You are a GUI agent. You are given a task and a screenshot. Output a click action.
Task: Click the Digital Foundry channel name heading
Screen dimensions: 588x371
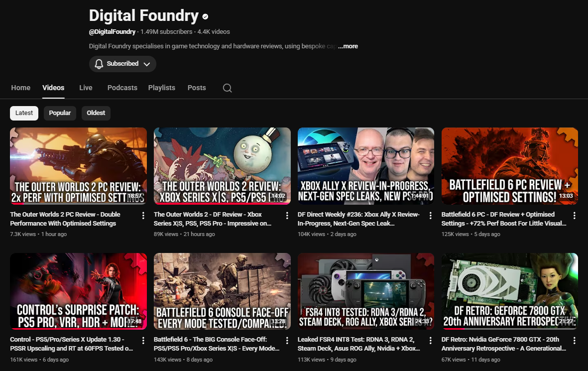tap(143, 16)
